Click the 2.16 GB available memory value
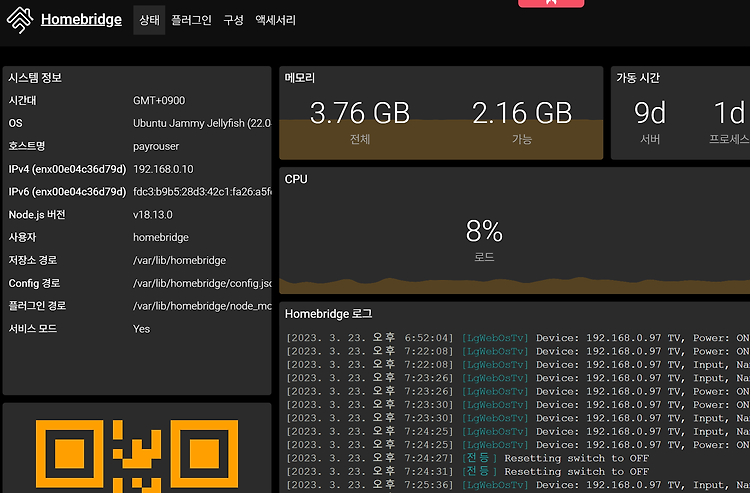This screenshot has height=493, width=750. (522, 113)
